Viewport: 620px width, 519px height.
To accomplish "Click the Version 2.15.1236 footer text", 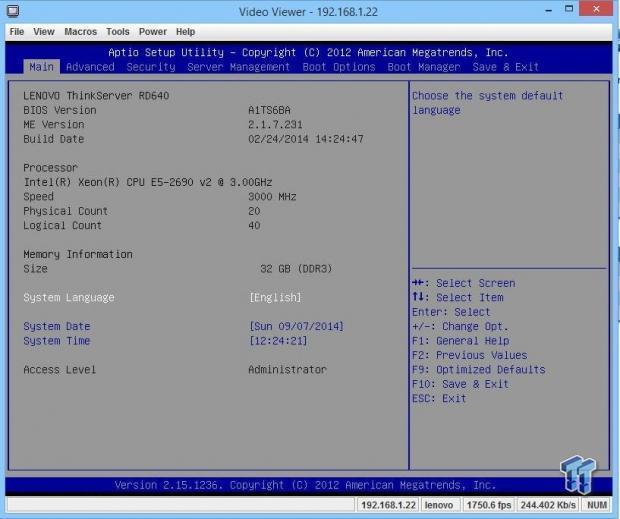I will tap(305, 485).
